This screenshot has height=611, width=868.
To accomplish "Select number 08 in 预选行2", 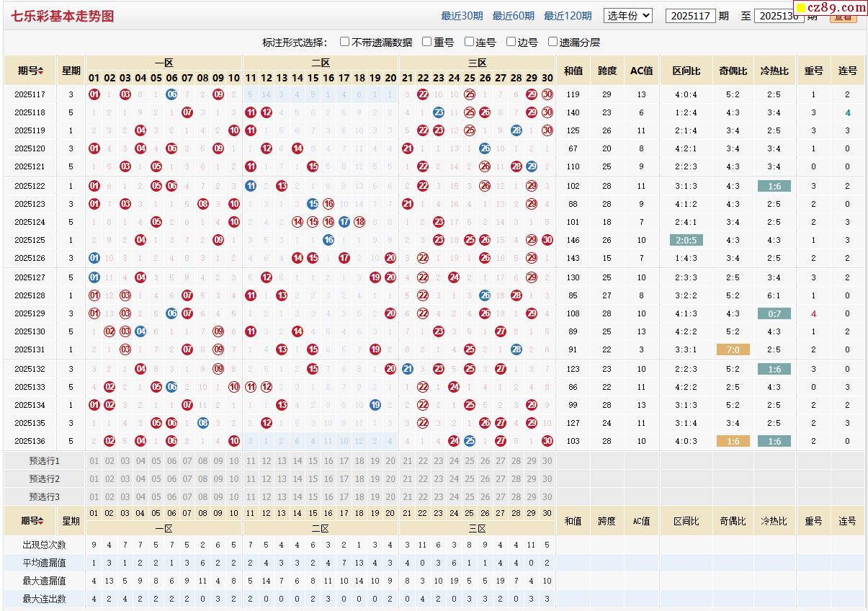I will pos(203,479).
